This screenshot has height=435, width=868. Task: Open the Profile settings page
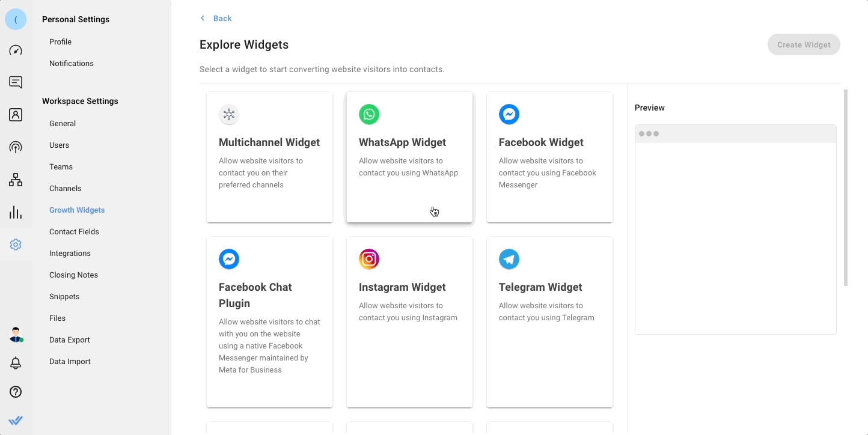(60, 42)
